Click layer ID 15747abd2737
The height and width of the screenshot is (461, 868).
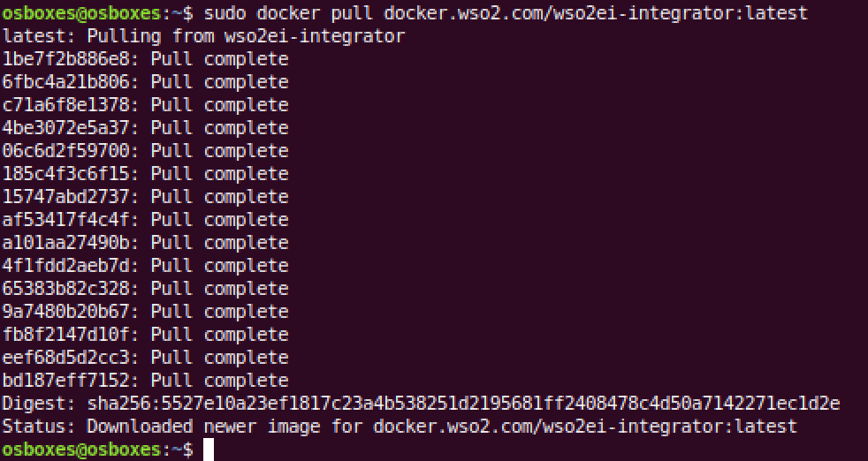[x=71, y=197]
